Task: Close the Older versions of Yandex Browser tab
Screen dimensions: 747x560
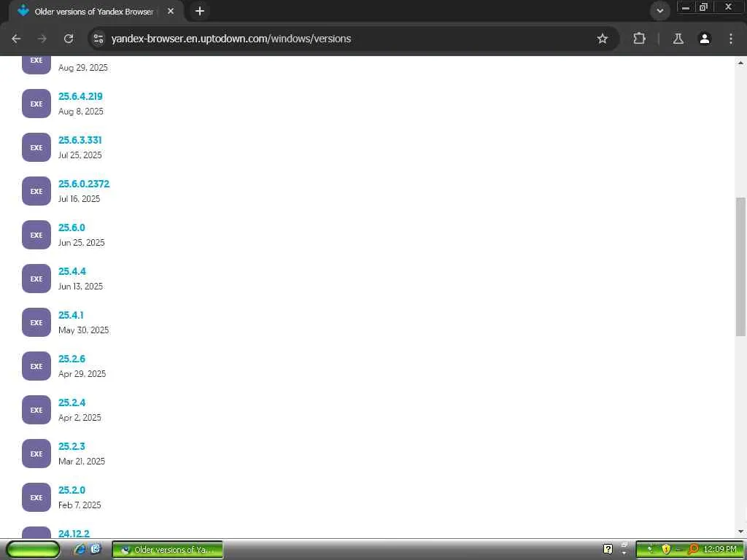Action: (171, 11)
